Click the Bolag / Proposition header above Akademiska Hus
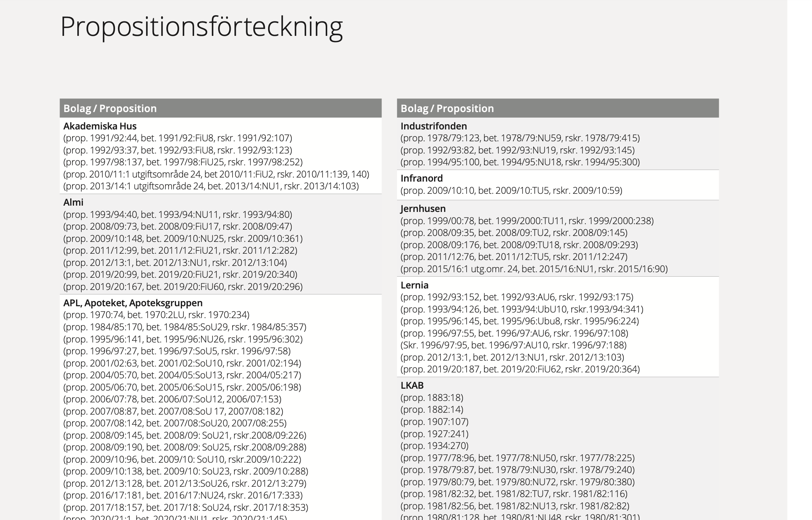This screenshot has width=812, height=520. (110, 108)
